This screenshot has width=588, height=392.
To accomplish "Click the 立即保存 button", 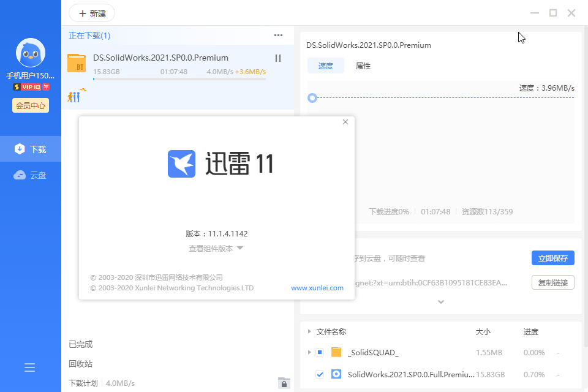I will click(552, 257).
